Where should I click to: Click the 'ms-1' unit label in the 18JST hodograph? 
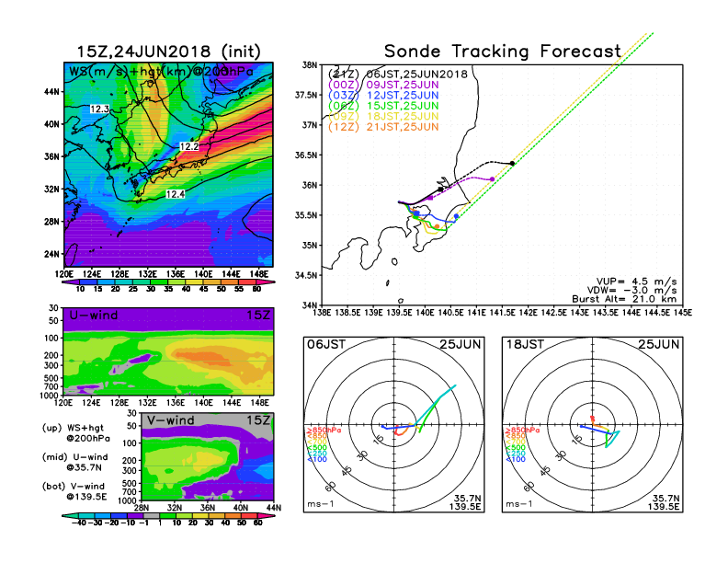click(519, 504)
